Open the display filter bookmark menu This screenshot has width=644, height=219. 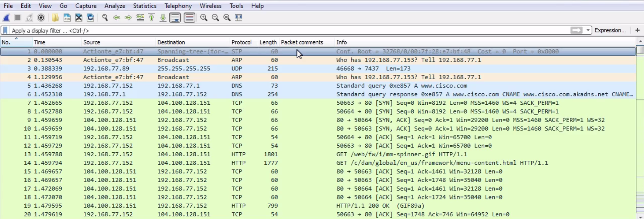pyautogui.click(x=5, y=31)
